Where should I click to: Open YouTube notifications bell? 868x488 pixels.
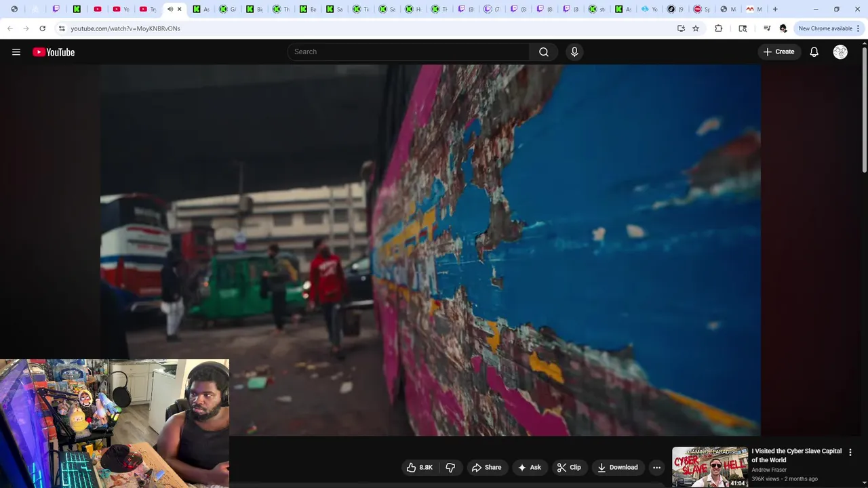point(814,52)
